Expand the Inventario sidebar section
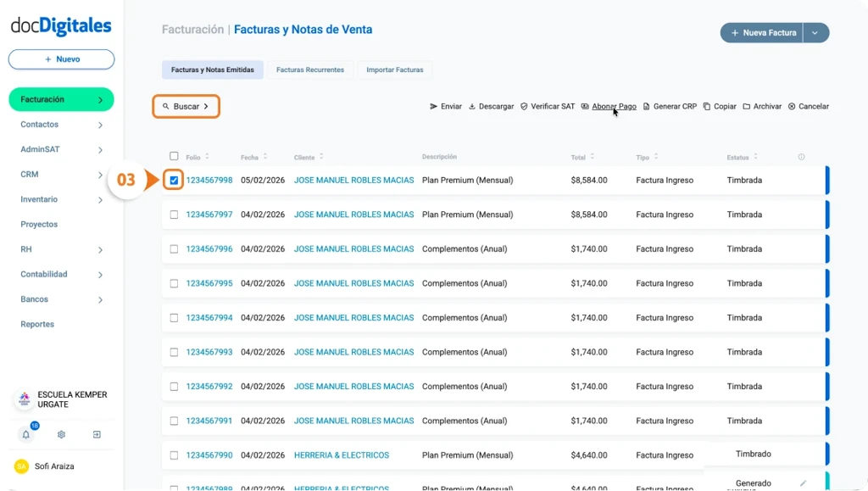The width and height of the screenshot is (868, 491). point(100,200)
